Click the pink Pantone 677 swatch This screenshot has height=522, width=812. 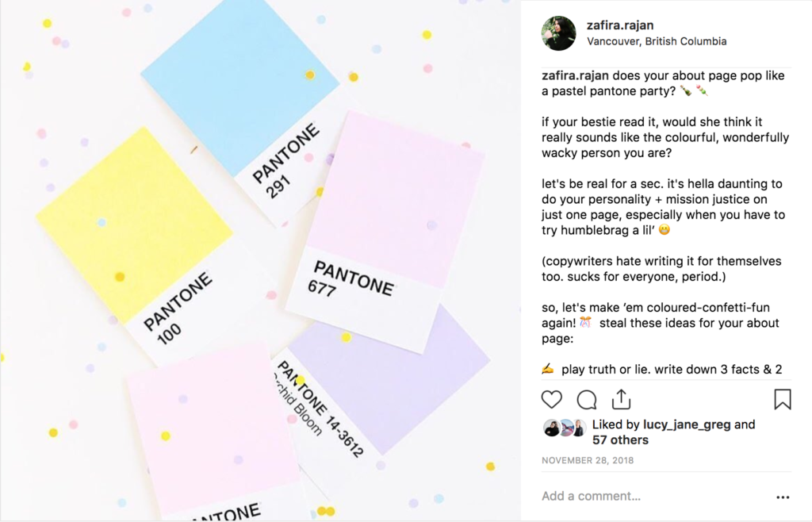pos(396,198)
